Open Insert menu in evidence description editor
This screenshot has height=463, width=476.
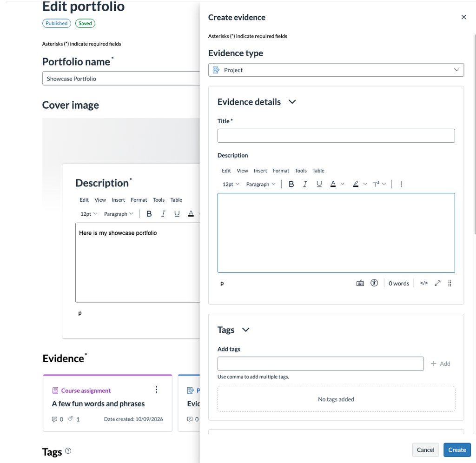pyautogui.click(x=260, y=171)
